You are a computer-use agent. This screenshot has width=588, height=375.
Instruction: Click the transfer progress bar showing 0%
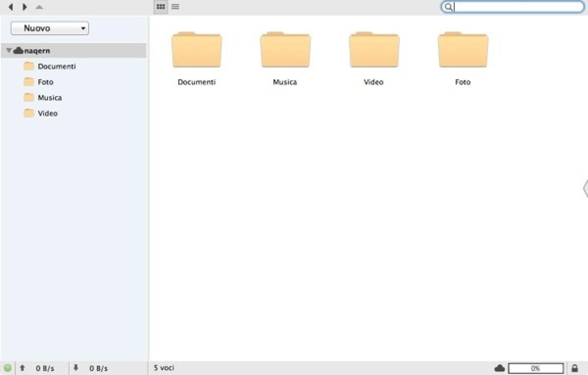click(537, 368)
